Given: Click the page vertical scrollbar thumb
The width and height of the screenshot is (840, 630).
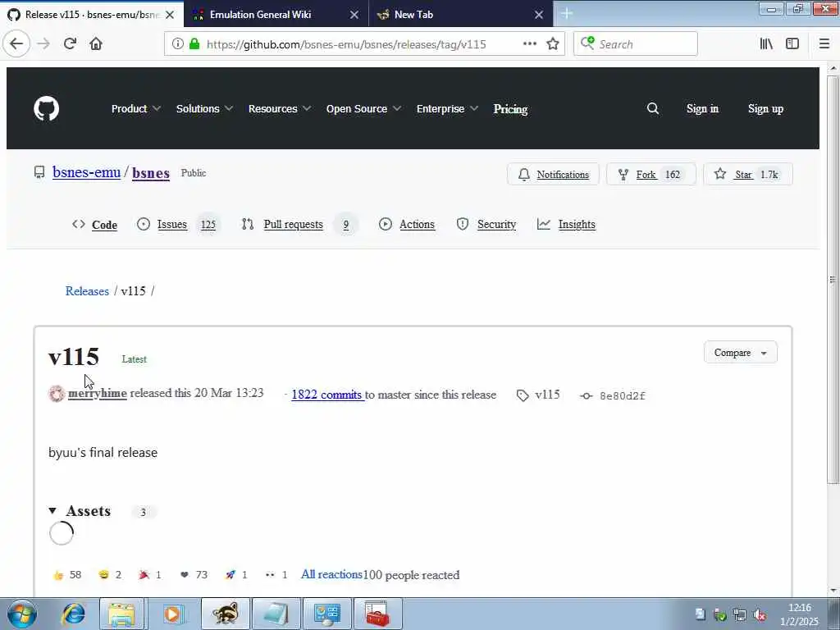Looking at the screenshot, I should 833,279.
